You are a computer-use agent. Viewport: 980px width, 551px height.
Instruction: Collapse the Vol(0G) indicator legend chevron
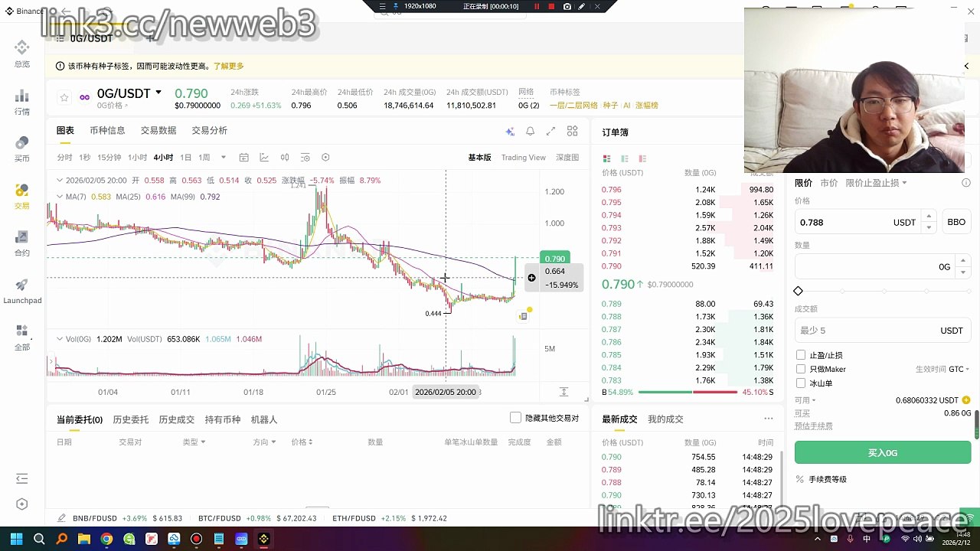(60, 339)
